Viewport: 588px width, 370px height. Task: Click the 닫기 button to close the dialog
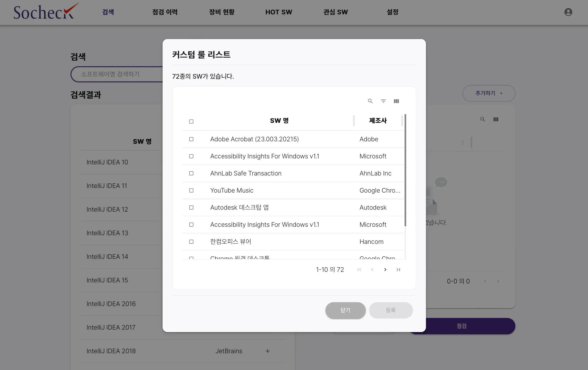pyautogui.click(x=345, y=310)
